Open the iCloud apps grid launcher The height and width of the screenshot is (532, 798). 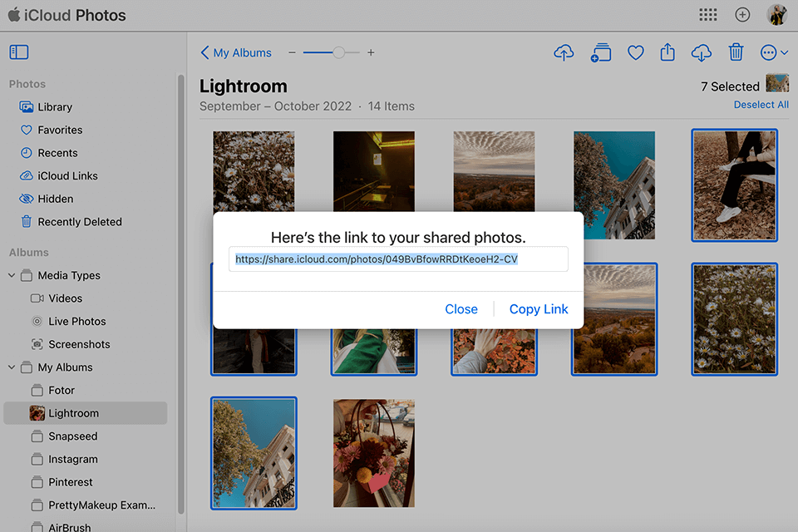[x=708, y=15]
